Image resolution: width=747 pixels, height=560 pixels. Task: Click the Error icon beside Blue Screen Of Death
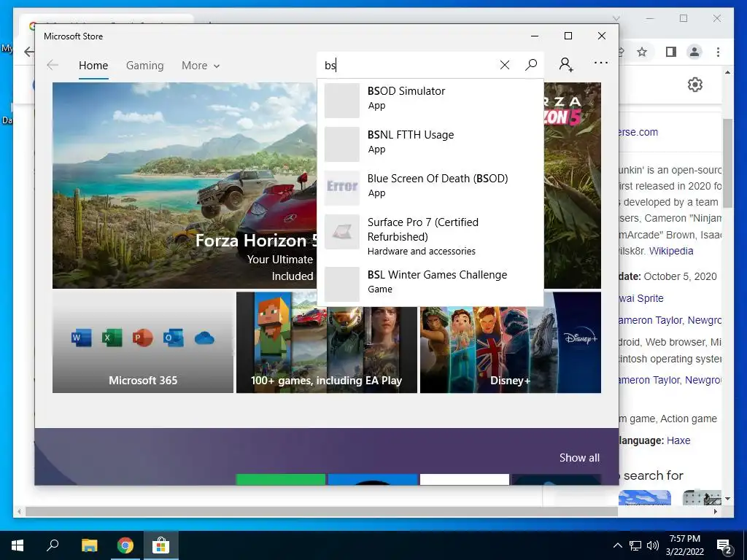(x=342, y=187)
